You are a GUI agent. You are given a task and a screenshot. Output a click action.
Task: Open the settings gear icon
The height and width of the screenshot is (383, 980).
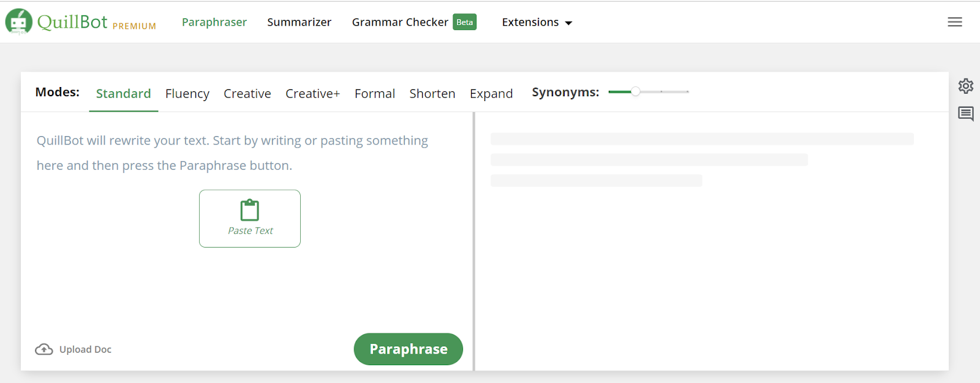click(x=966, y=86)
